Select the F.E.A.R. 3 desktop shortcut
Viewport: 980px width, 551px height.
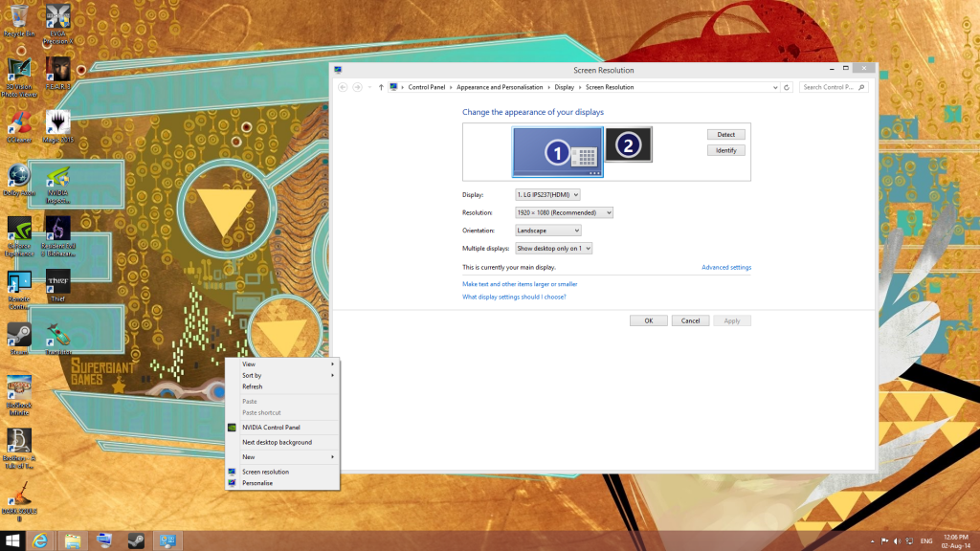(57, 73)
